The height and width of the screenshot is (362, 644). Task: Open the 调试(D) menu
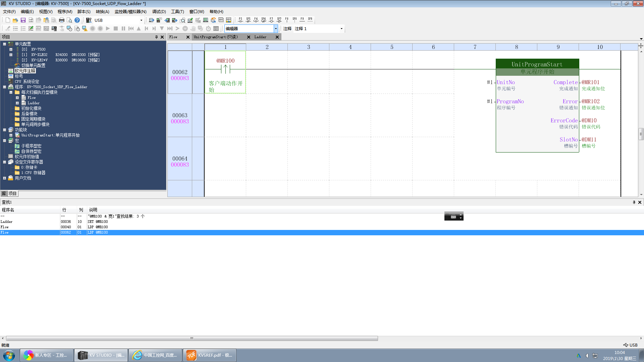click(159, 12)
